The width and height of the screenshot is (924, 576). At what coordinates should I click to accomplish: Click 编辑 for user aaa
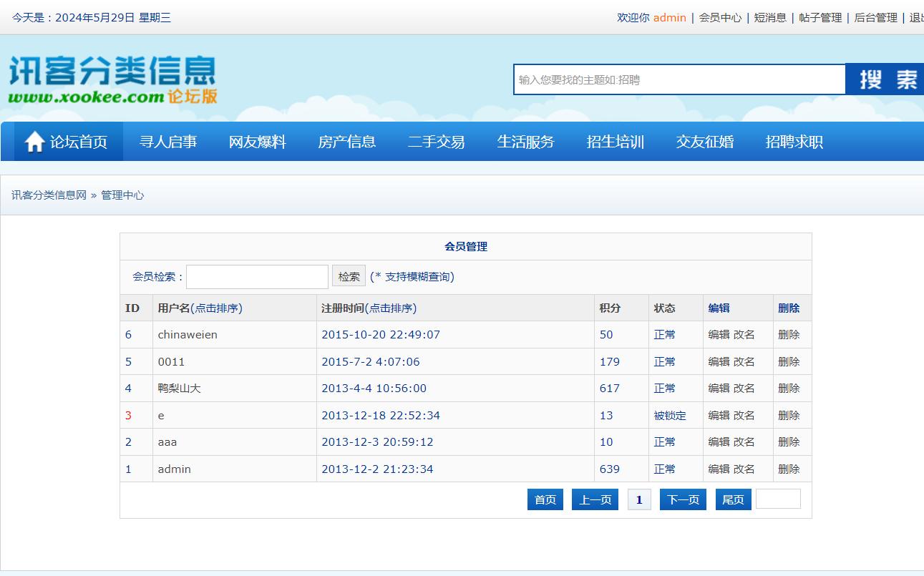pos(719,442)
